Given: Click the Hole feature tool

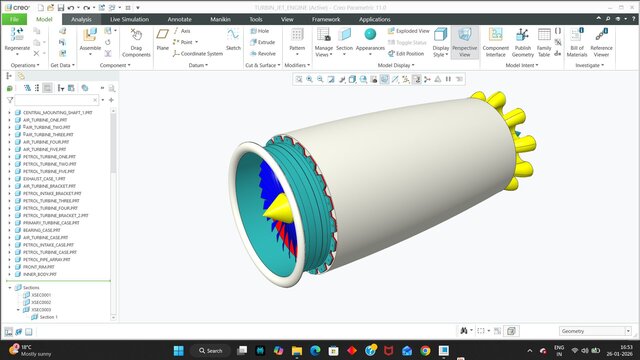Looking at the screenshot, I should 260,31.
